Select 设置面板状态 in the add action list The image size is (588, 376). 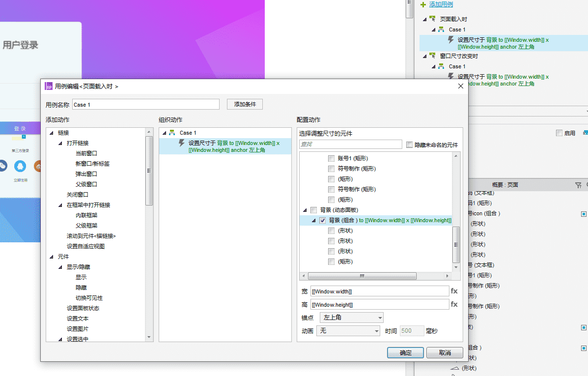coord(83,308)
